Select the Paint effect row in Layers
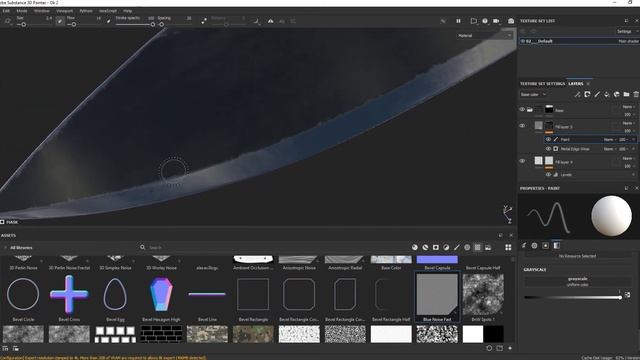 point(591,140)
